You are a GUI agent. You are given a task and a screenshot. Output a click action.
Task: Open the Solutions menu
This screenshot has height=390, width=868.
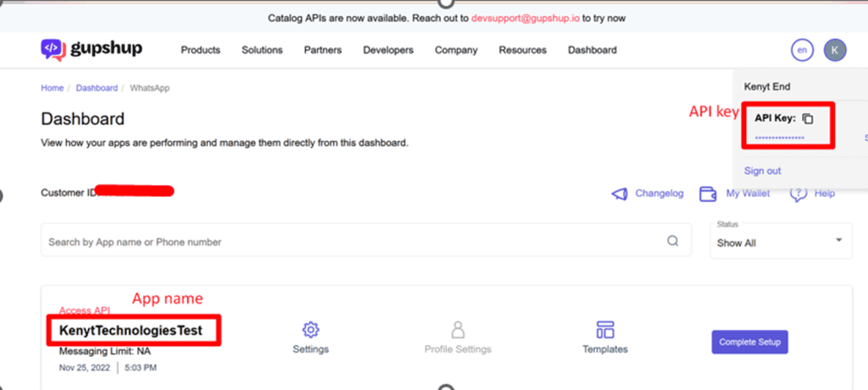pos(262,50)
